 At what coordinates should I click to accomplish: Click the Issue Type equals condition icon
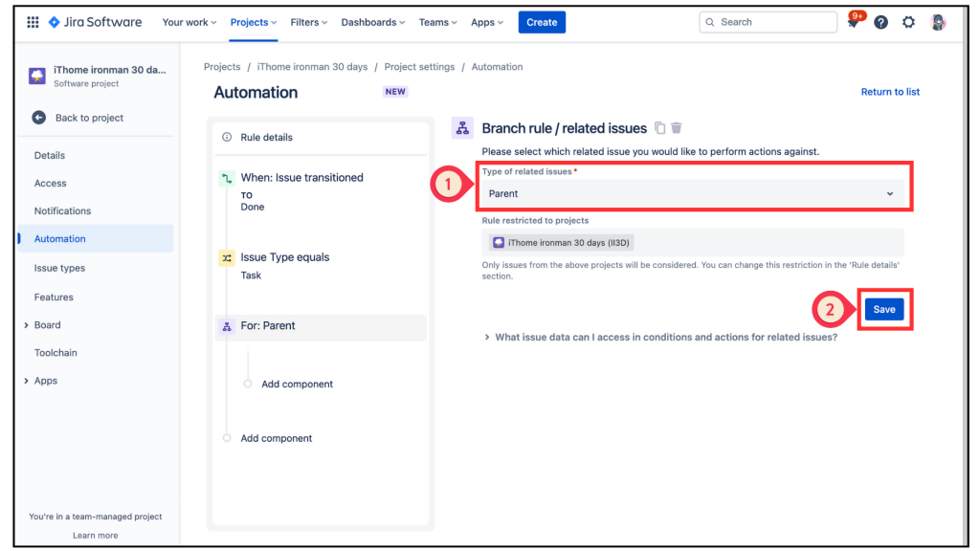(x=226, y=258)
